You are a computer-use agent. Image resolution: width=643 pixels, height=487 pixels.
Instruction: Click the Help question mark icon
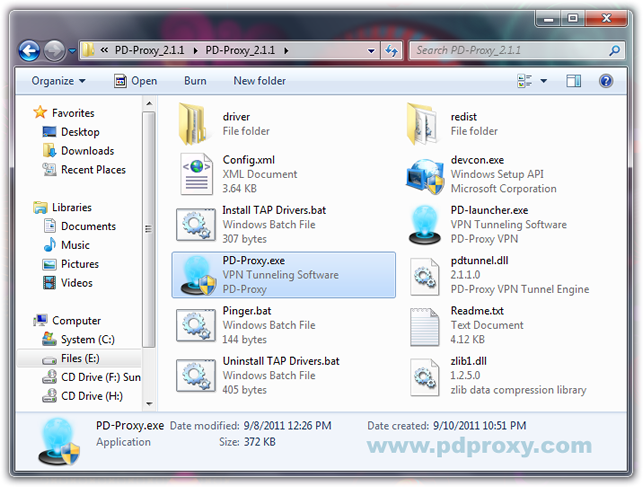click(x=606, y=81)
